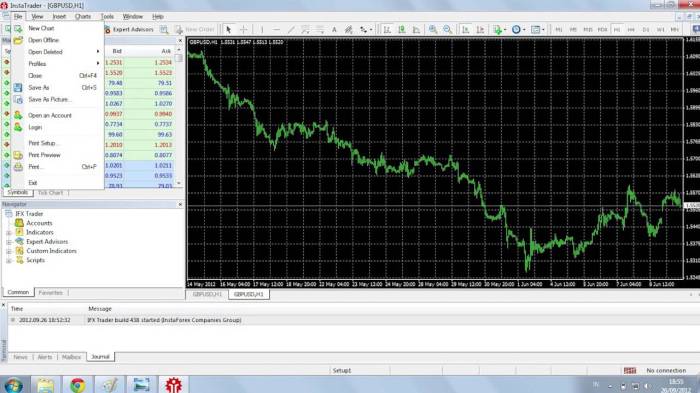Click the Ask column header
Image resolution: width=700 pixels, height=393 pixels.
pos(166,51)
